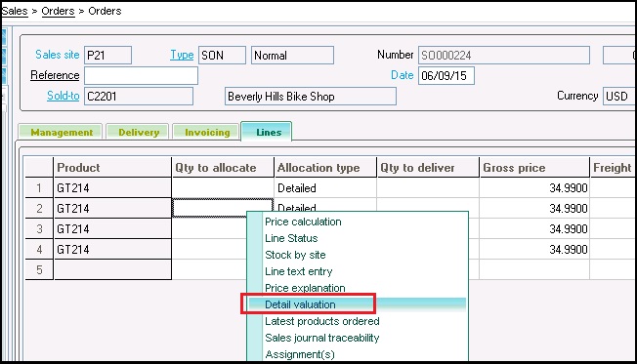637x364 pixels.
Task: Select row number 5 header
Action: [39, 269]
